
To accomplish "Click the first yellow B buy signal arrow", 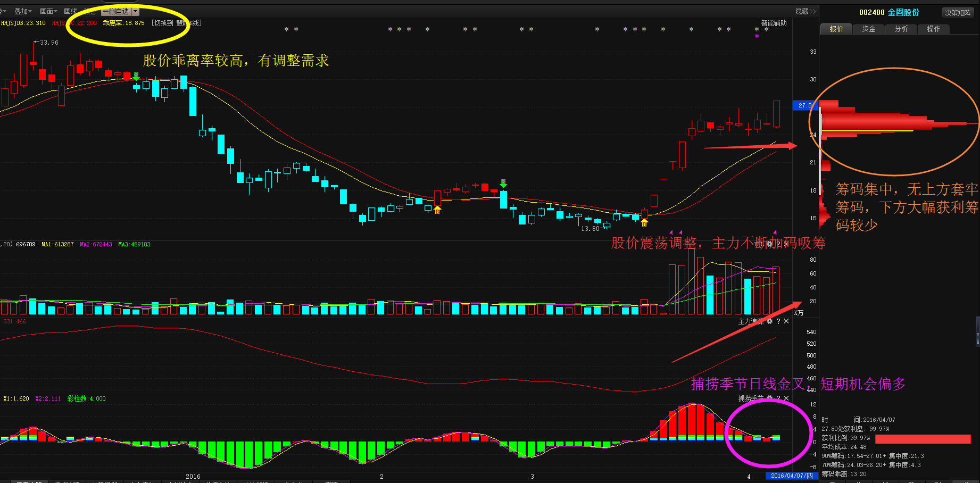I will point(437,210).
